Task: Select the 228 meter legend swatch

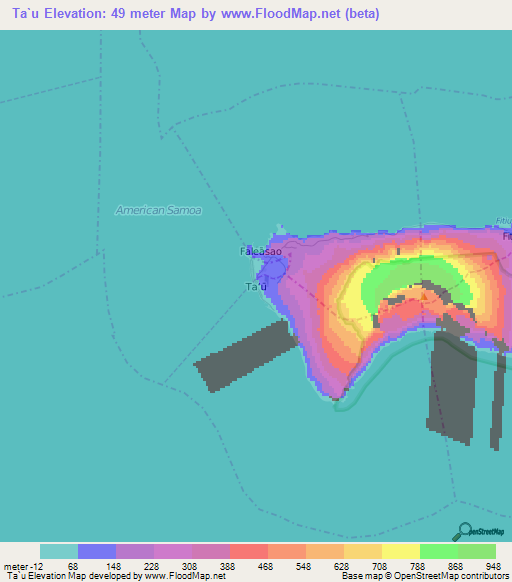Action: pyautogui.click(x=173, y=552)
